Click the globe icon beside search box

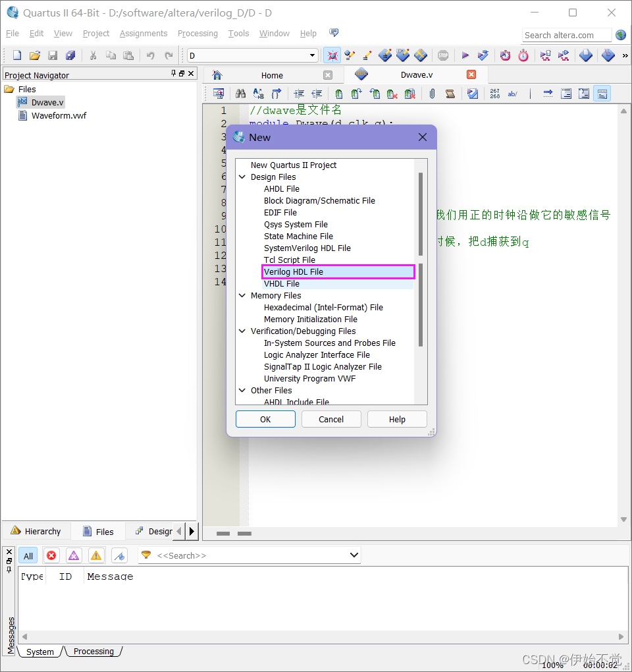620,35
